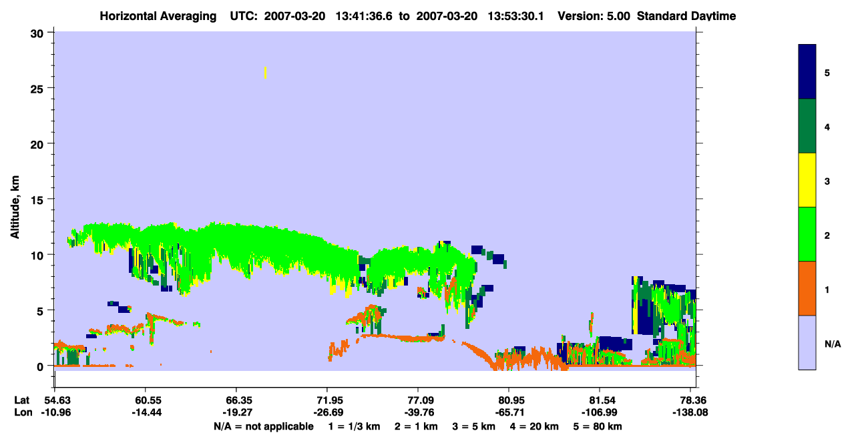This screenshot has height=445, width=868.
Task: Click the colorbar label '3'
Action: (827, 180)
